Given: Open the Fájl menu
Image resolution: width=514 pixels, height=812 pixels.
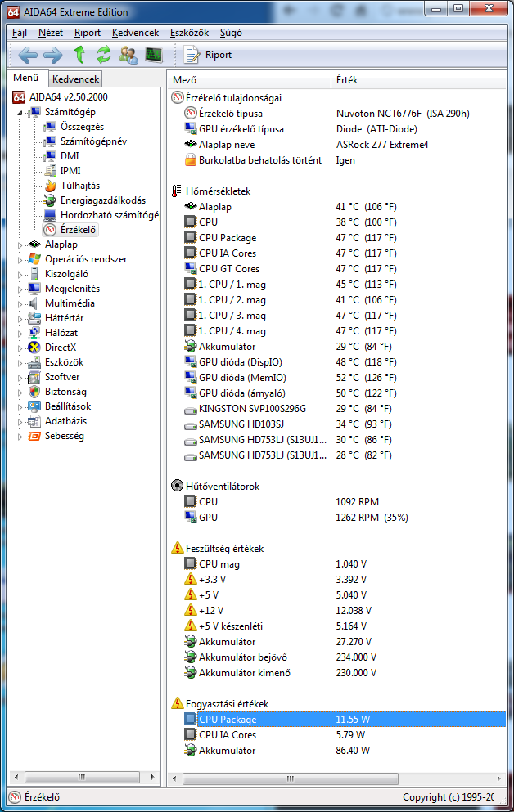Looking at the screenshot, I should pyautogui.click(x=20, y=33).
